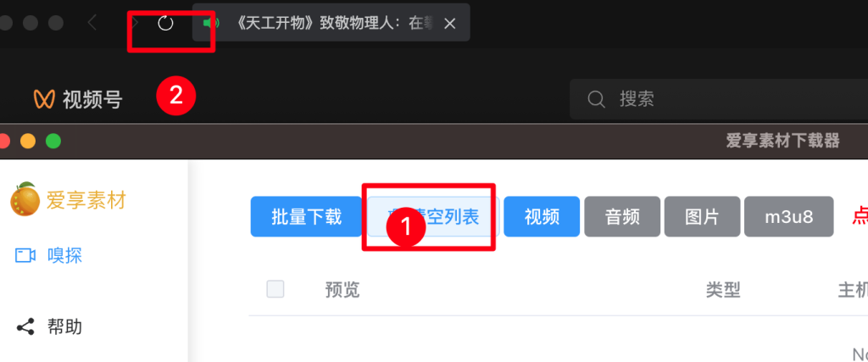Click the 批量下载 button
The image size is (868, 362).
coord(306,216)
